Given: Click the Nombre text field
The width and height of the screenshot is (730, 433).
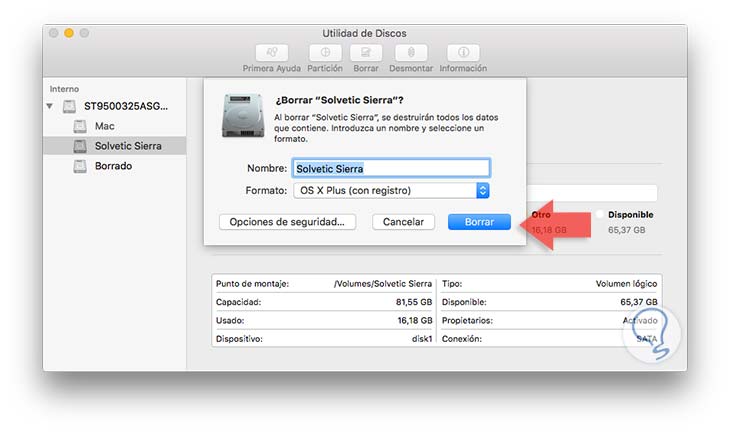Looking at the screenshot, I should (391, 168).
